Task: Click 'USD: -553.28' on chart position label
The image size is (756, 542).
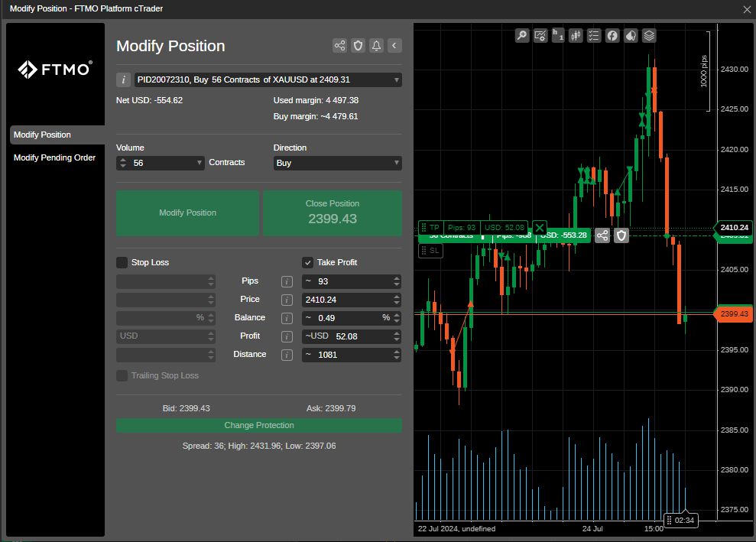Action: 563,235
